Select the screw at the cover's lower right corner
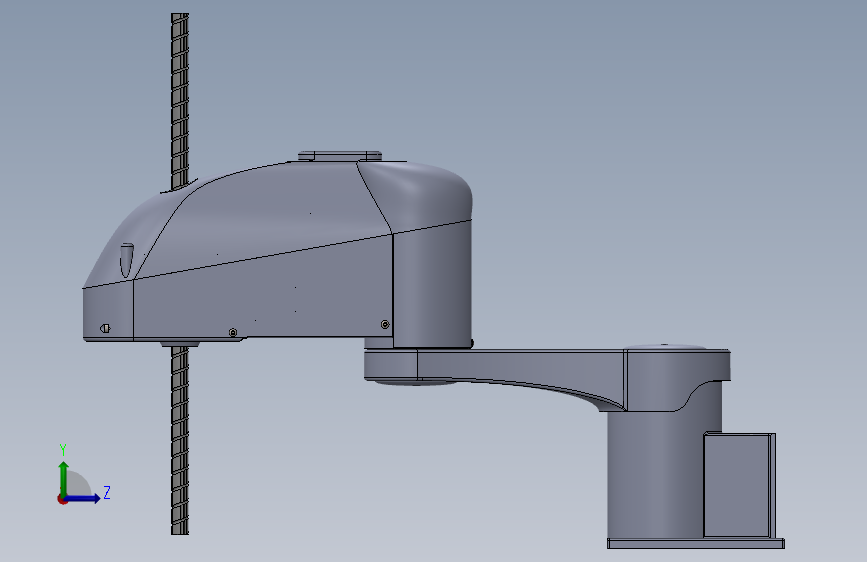This screenshot has width=867, height=562. (385, 325)
